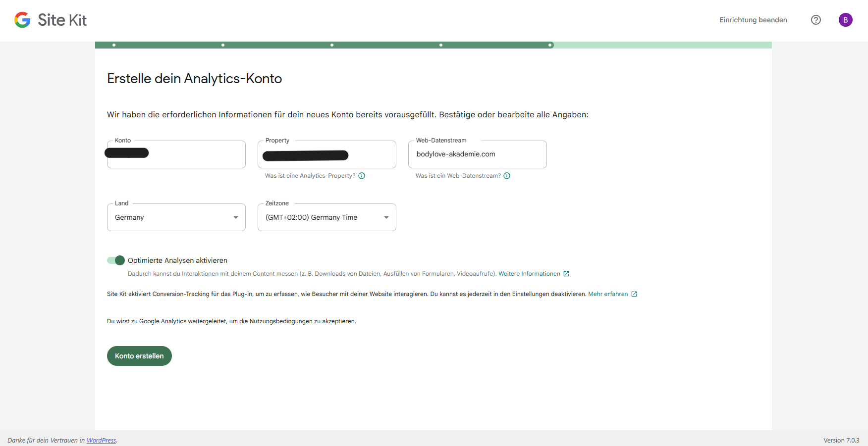Click the Version 7.0.3 footer text
This screenshot has width=868, height=446.
[841, 440]
